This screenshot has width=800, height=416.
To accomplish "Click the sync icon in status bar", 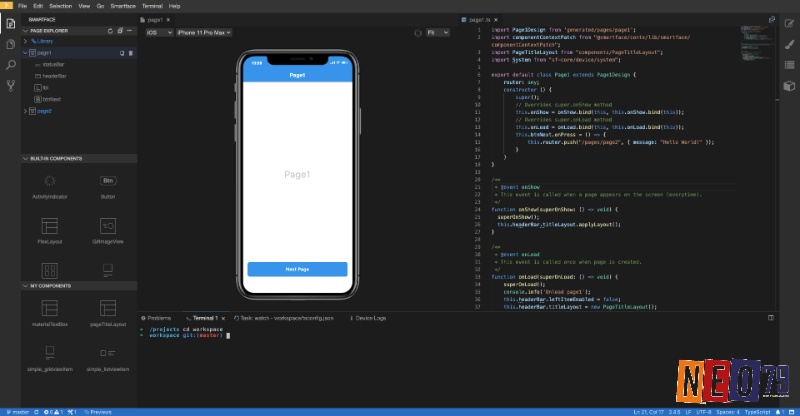I will tap(36, 412).
